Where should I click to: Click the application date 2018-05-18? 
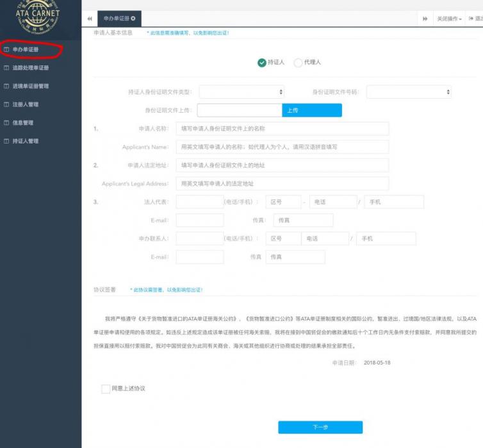[377, 363]
